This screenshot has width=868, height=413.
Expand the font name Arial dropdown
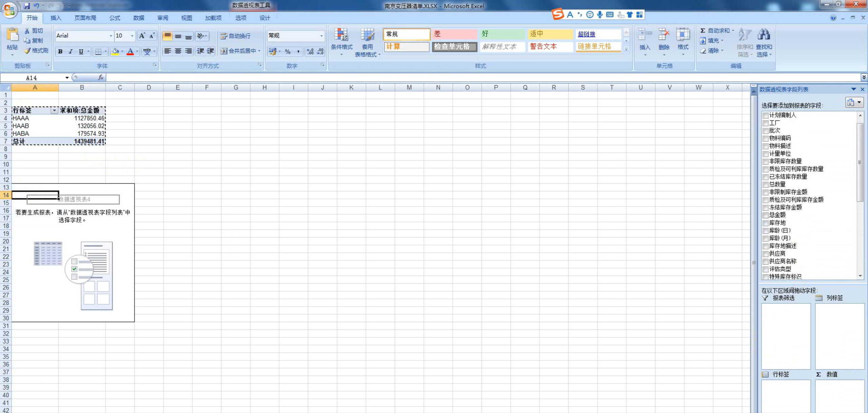[x=111, y=36]
